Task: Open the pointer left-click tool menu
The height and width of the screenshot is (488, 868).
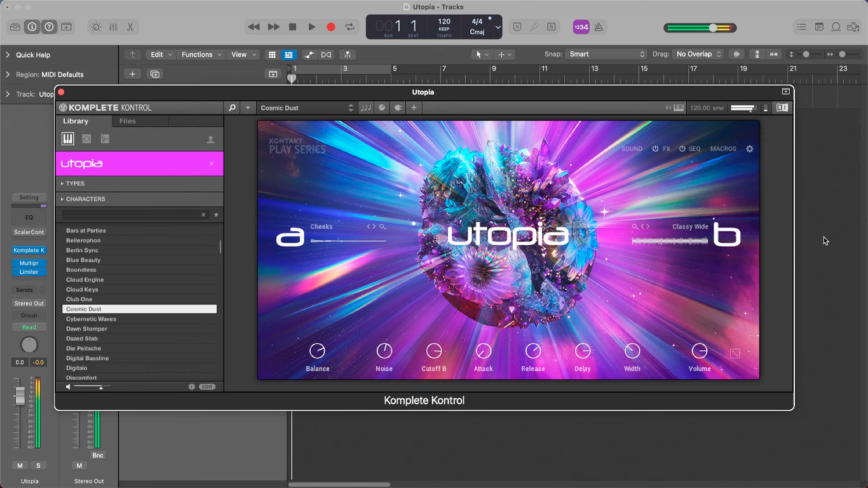Action: 482,55
